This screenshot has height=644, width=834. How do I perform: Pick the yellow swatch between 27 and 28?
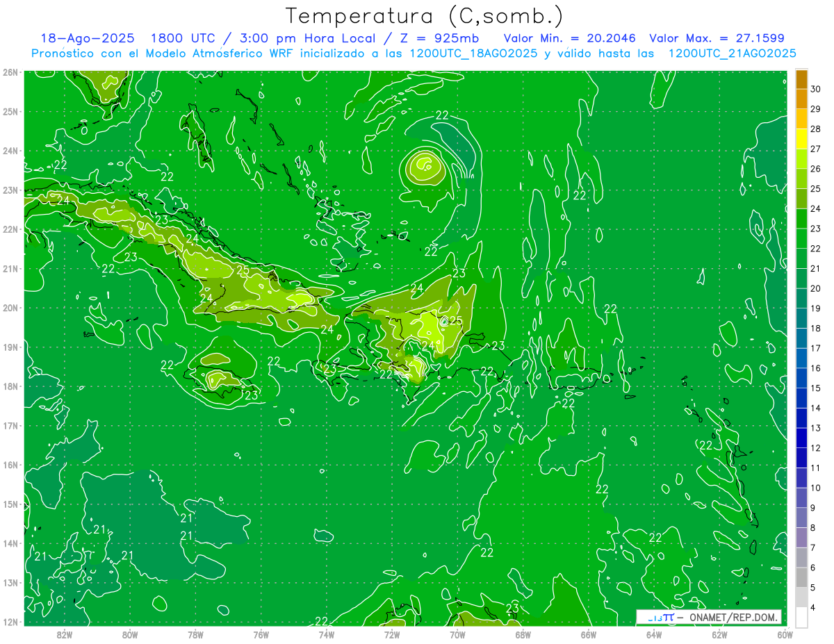pyautogui.click(x=801, y=138)
